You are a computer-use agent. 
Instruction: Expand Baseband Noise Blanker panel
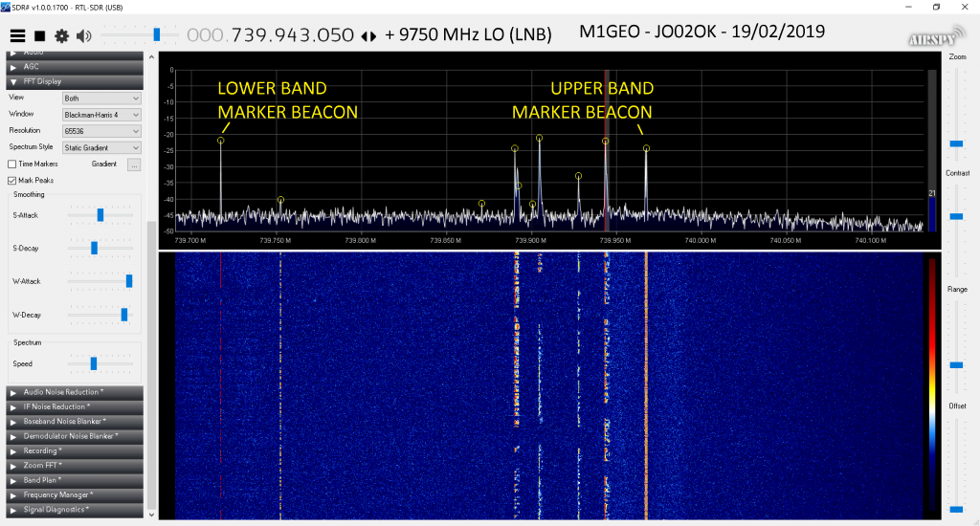tap(75, 422)
